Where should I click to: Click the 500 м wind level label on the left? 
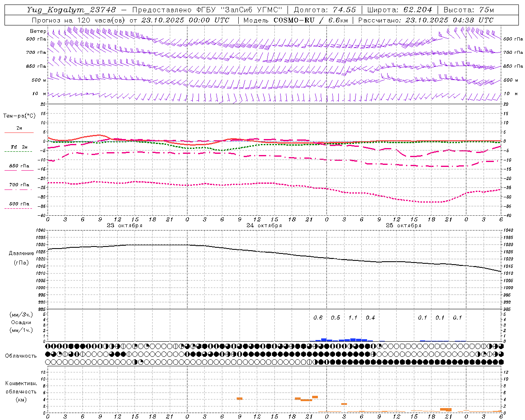coord(39,80)
